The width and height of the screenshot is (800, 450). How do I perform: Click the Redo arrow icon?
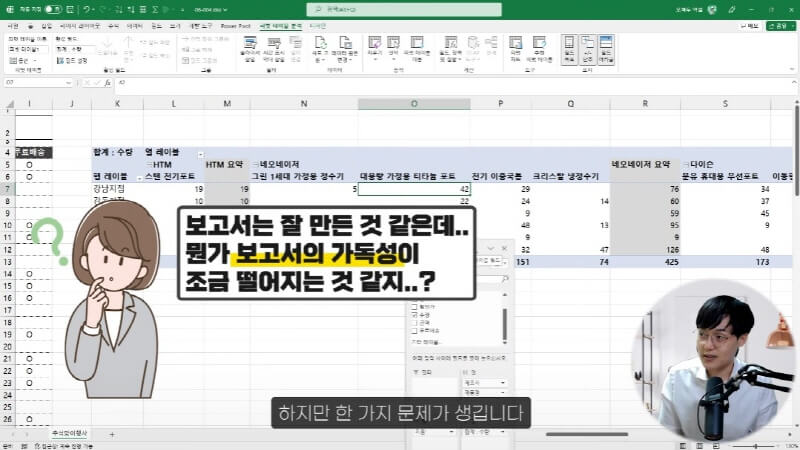pyautogui.click(x=104, y=9)
